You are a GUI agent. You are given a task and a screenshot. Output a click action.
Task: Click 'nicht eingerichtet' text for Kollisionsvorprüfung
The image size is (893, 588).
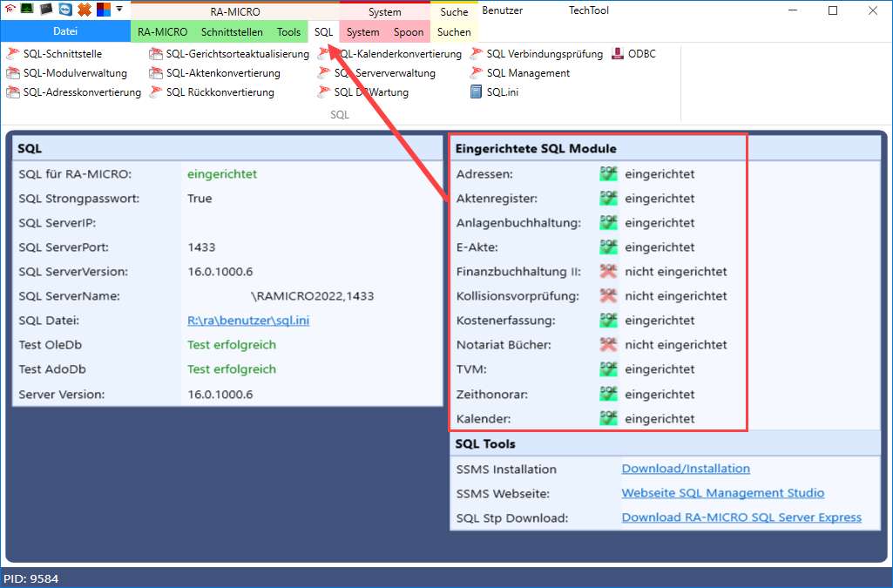click(675, 296)
